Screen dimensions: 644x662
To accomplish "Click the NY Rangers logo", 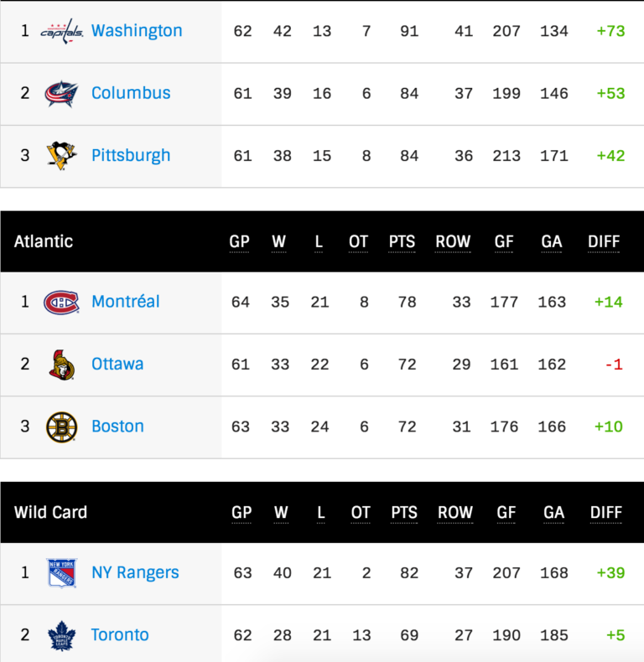I will pos(61,573).
